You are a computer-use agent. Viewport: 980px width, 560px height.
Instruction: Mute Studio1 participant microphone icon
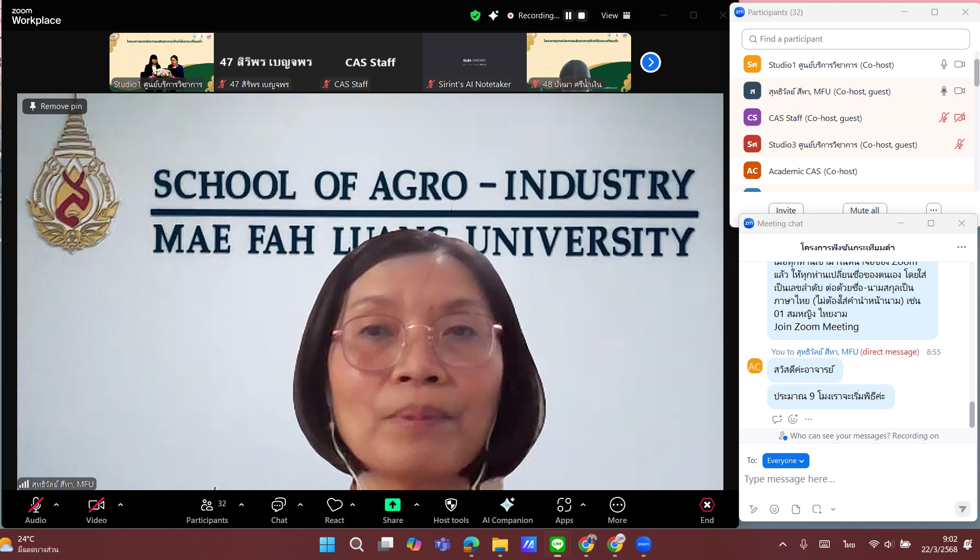pyautogui.click(x=943, y=64)
